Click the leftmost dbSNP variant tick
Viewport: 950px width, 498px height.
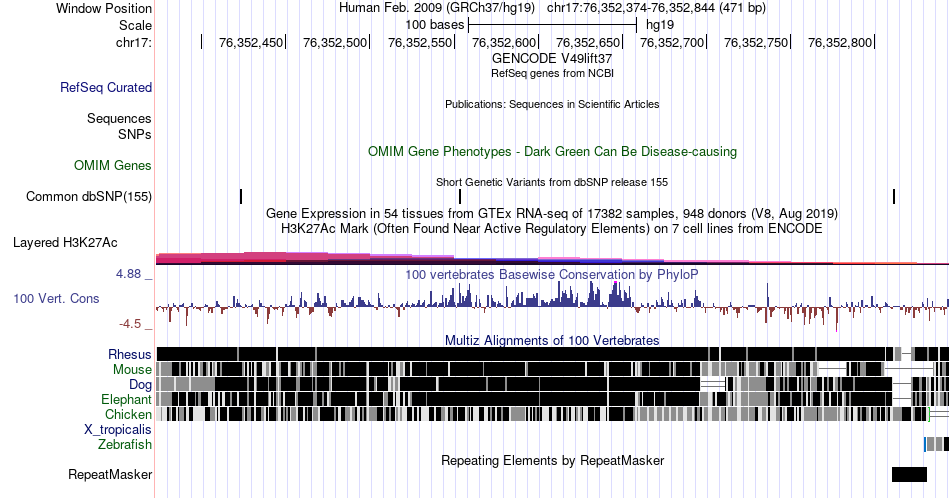(x=241, y=196)
